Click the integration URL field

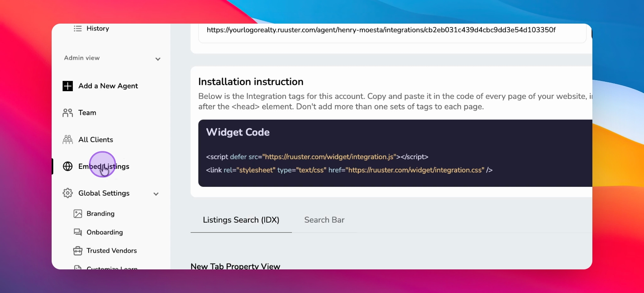pos(392,32)
